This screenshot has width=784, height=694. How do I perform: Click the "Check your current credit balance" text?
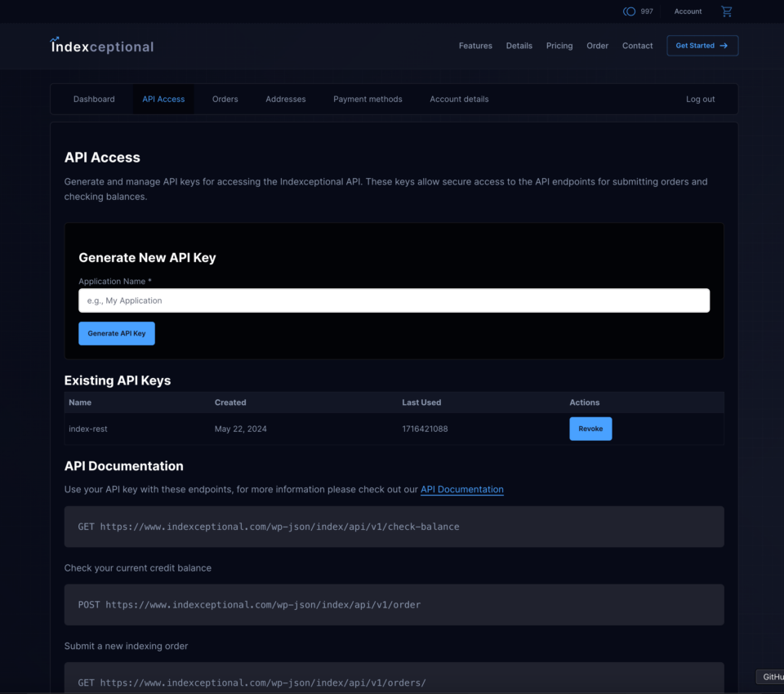tap(137, 568)
